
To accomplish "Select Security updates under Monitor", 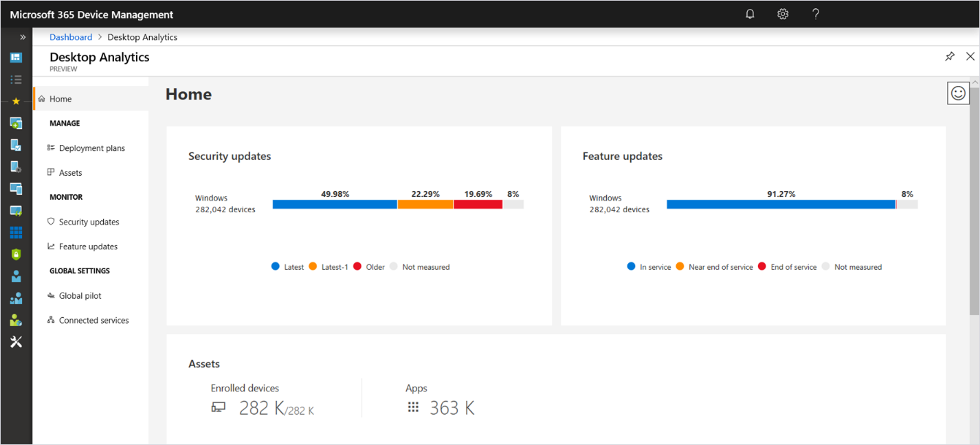I will [x=89, y=222].
